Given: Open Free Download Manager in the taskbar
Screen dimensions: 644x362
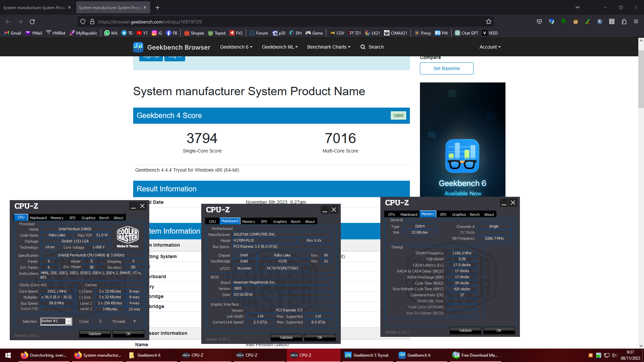Looking at the screenshot, I should pyautogui.click(x=476, y=355).
